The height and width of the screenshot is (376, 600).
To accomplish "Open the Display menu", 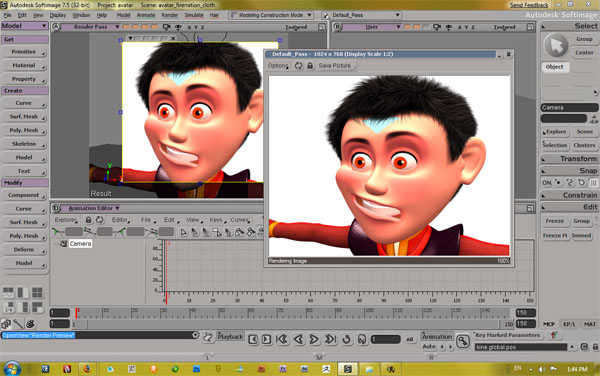I will point(58,15).
